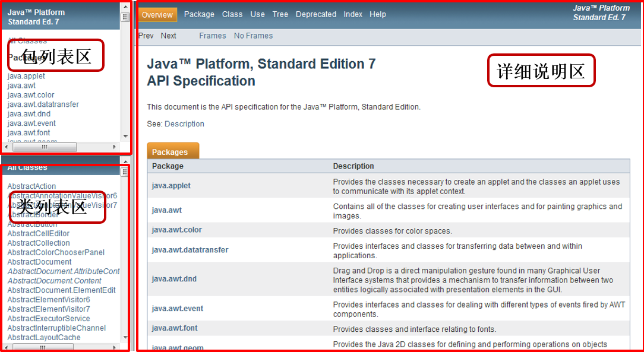Open the Use navigation item

click(257, 14)
